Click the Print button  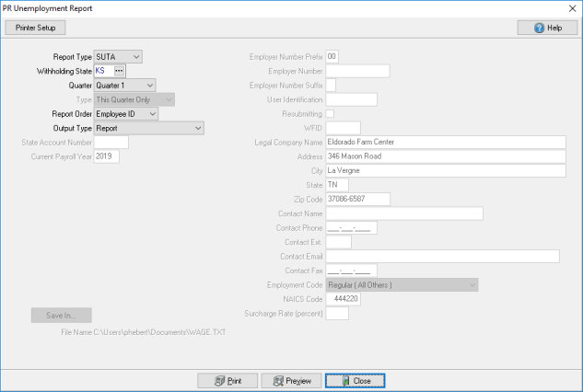227,380
